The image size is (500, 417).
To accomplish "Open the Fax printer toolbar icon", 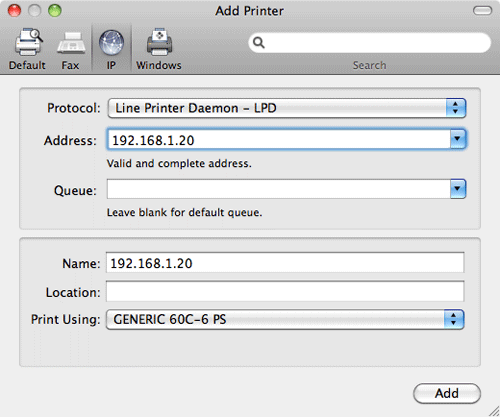I will pos(71,43).
